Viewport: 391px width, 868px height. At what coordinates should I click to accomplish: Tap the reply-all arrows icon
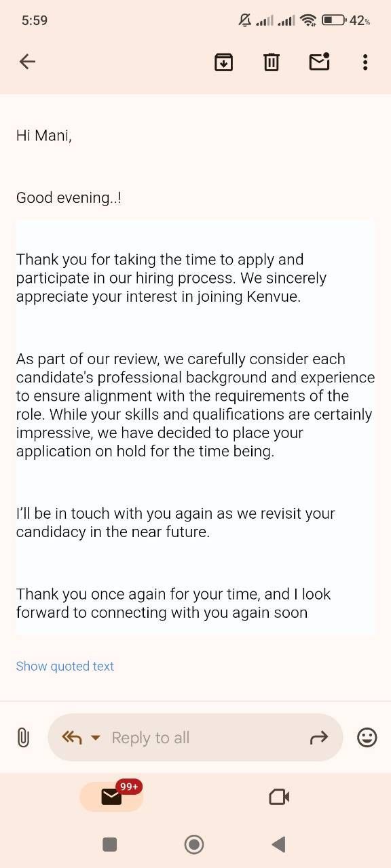click(x=71, y=737)
